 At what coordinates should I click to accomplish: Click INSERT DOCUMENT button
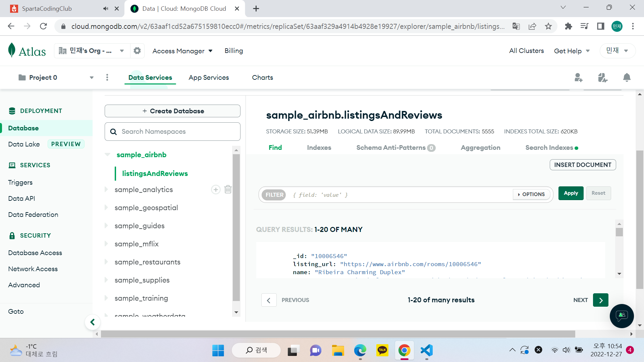(583, 165)
